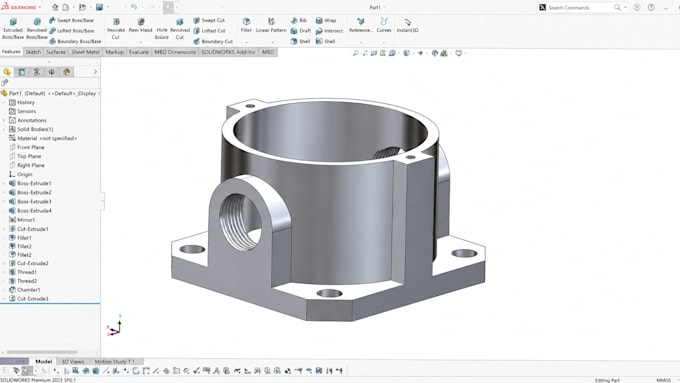
Task: Select the Lofted Cut tool
Action: tap(209, 31)
